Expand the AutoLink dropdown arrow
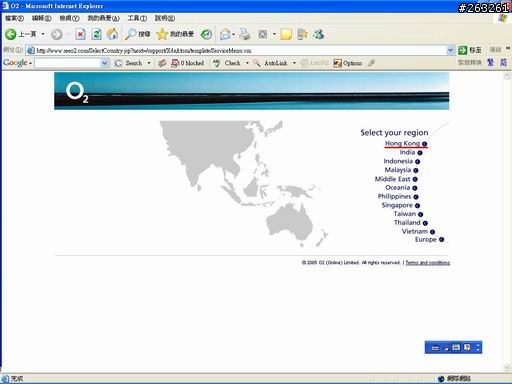The height and width of the screenshot is (384, 512). coord(294,63)
